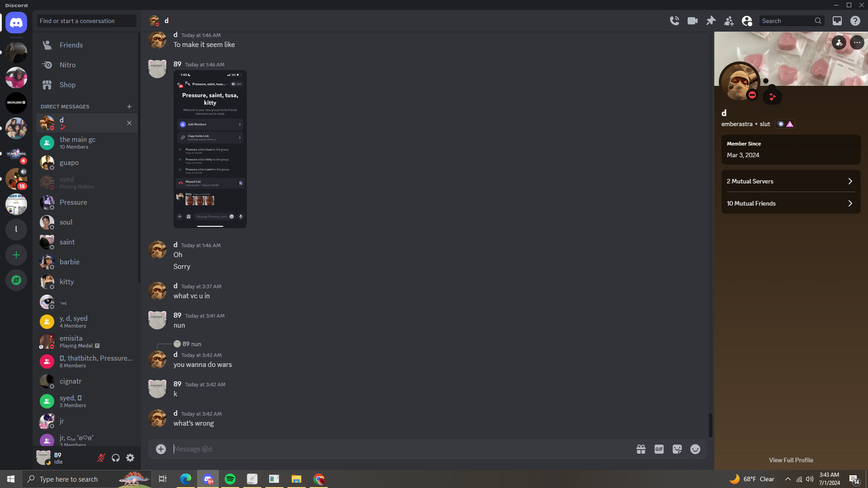868x488 pixels.
Task: Expand 2 Mutual Servers
Action: click(x=791, y=181)
